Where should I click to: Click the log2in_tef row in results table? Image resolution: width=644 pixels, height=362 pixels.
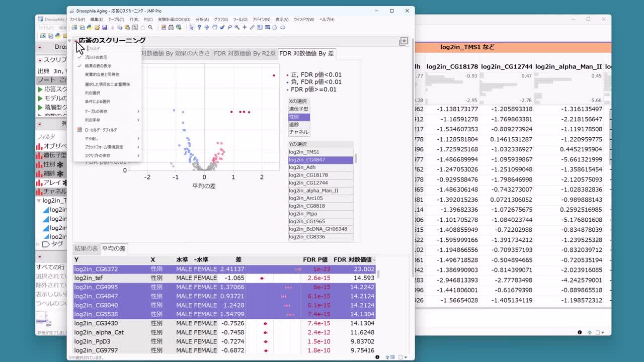pos(224,278)
